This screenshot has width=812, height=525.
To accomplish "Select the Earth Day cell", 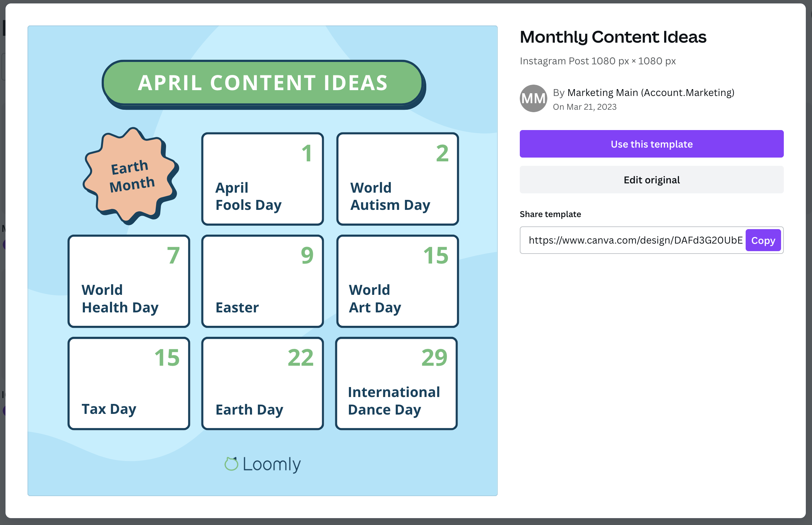I will 262,383.
